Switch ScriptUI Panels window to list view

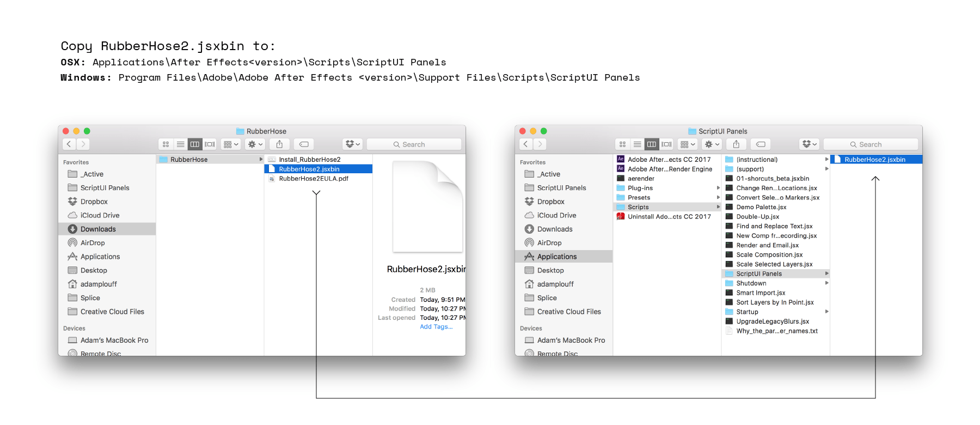pos(637,144)
